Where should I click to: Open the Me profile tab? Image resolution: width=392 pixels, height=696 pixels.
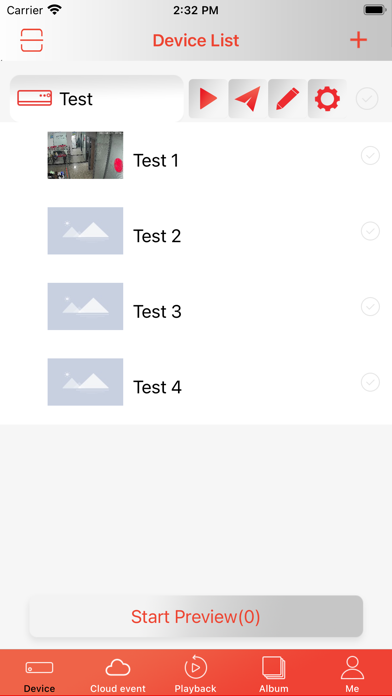click(352, 675)
